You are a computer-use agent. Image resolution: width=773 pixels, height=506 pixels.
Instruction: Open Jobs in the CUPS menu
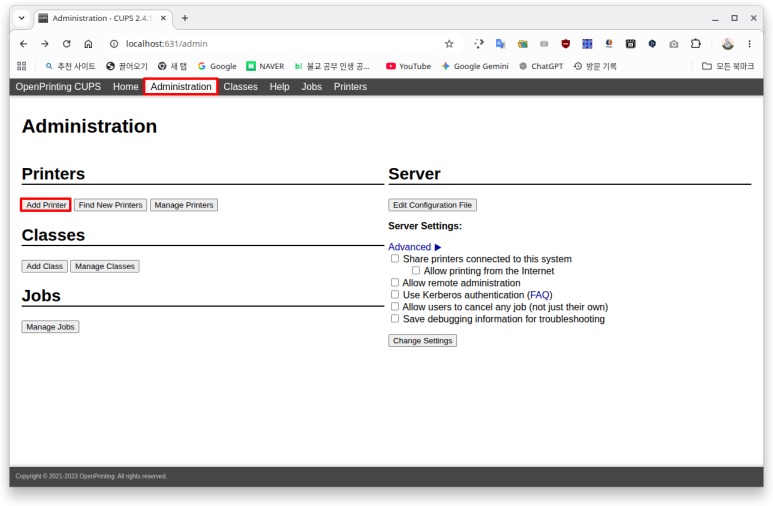(x=312, y=87)
